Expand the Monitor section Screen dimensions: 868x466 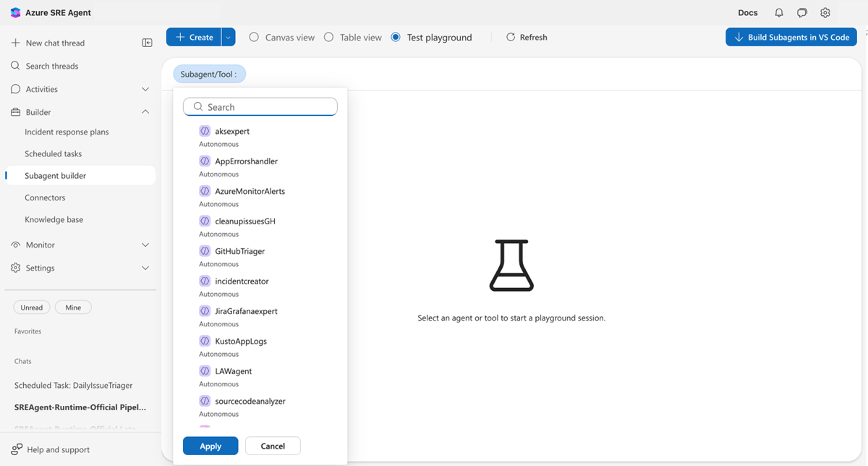pos(145,245)
